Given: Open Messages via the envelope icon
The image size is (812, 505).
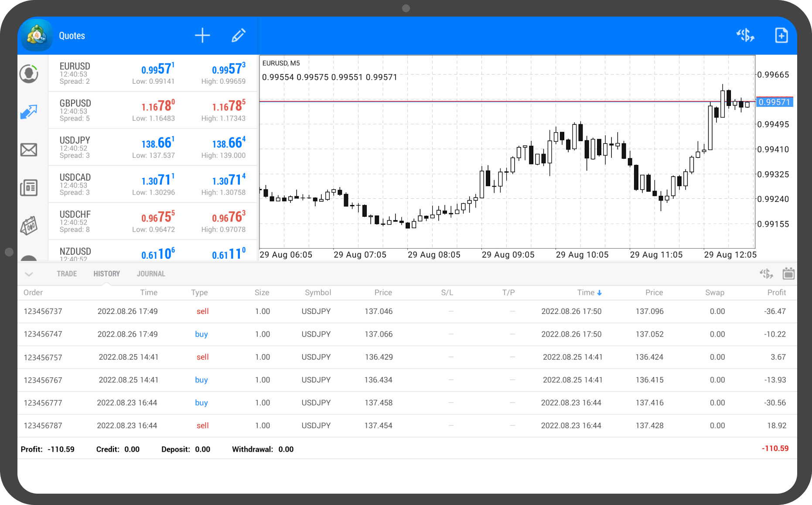Looking at the screenshot, I should (29, 150).
